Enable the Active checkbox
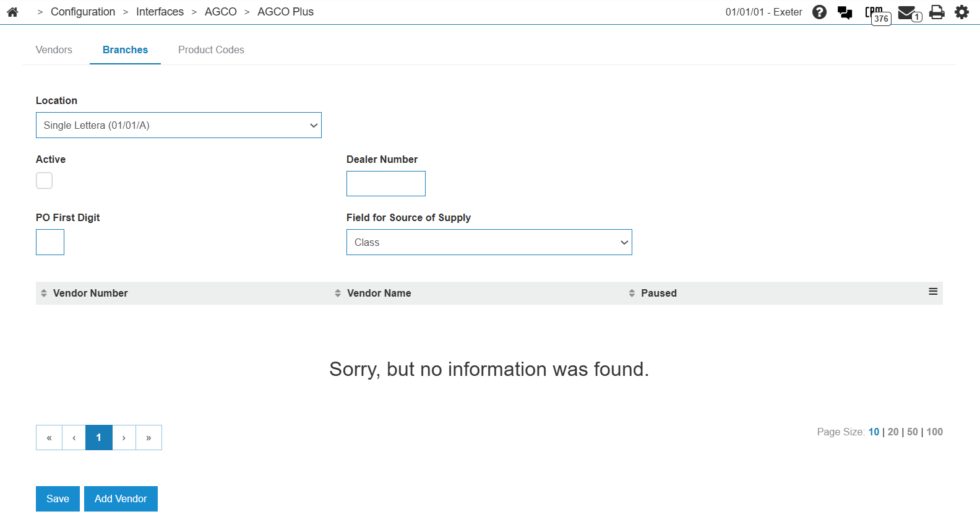980x514 pixels. point(44,180)
